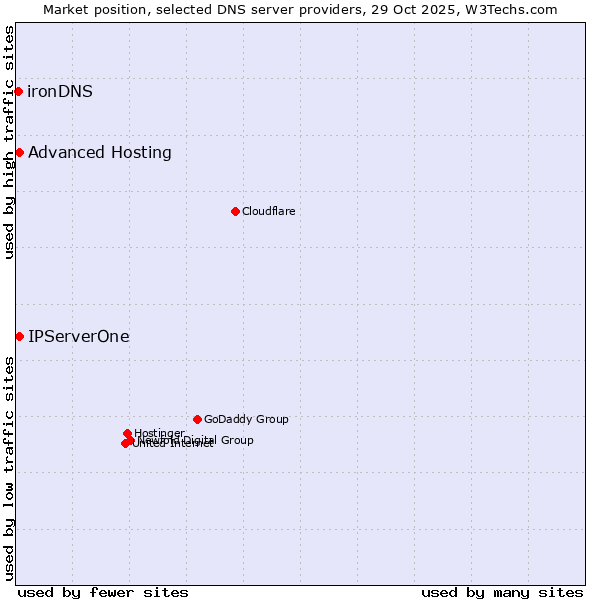The image size is (600, 600).
Task: Click the GoDaddy Group label
Action: (246, 419)
